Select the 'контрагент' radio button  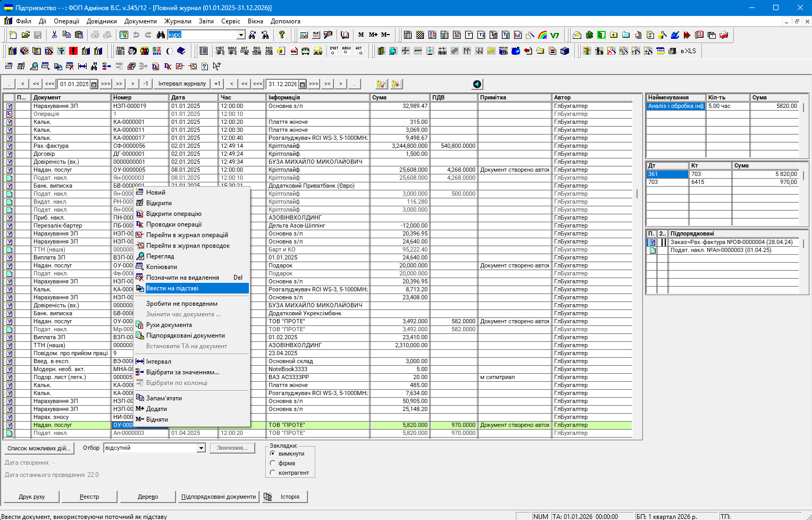tap(273, 473)
